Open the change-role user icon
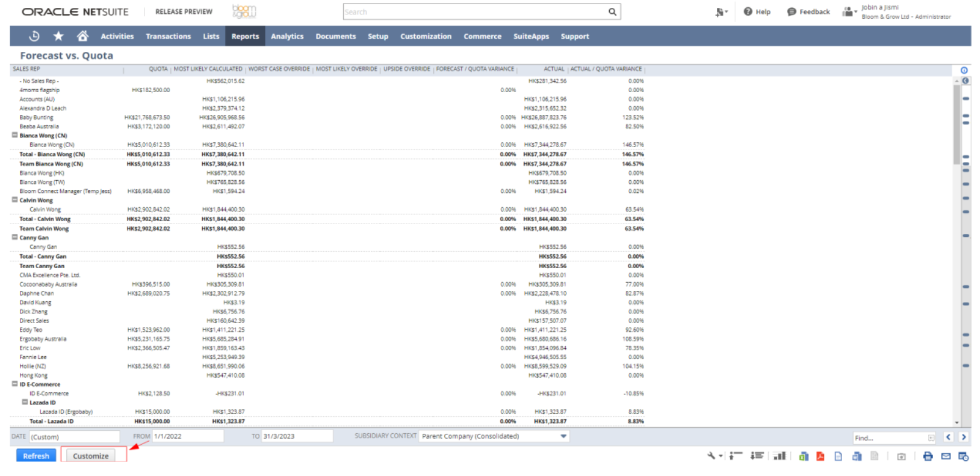The width and height of the screenshot is (980, 476). click(x=849, y=11)
